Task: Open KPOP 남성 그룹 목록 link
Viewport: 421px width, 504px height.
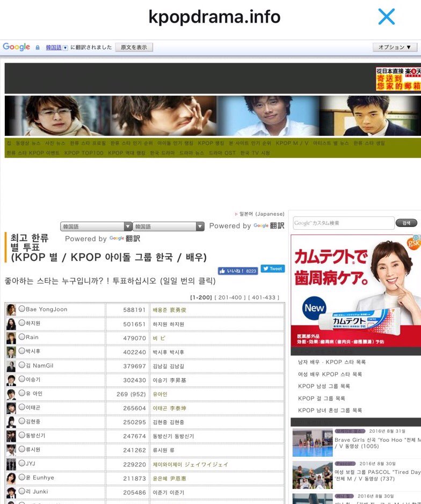Action: (x=324, y=386)
